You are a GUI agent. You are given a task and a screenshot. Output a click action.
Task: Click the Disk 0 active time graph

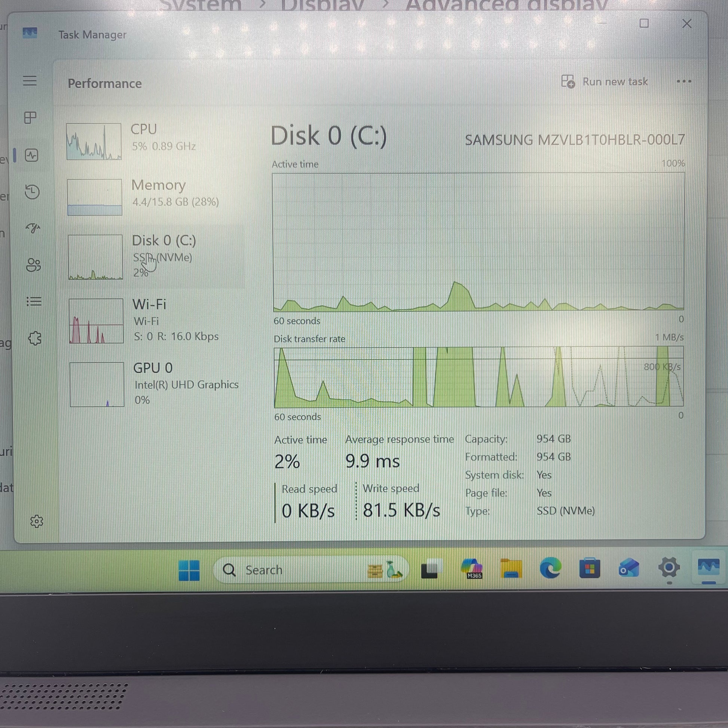click(478, 242)
